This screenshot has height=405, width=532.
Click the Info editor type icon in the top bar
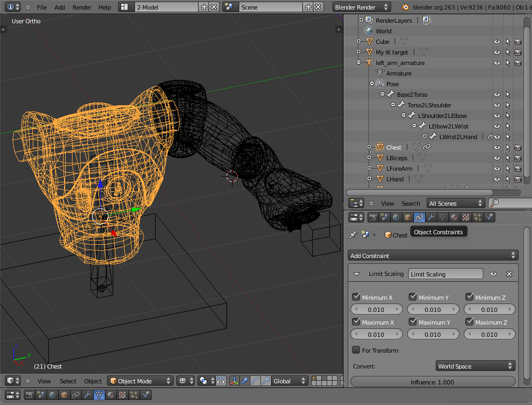click(13, 7)
